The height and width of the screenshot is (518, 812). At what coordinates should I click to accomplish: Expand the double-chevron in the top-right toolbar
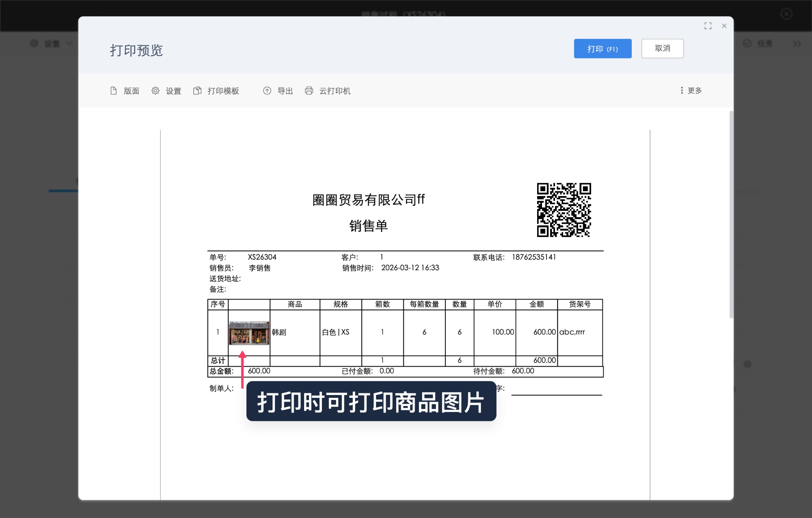[797, 43]
